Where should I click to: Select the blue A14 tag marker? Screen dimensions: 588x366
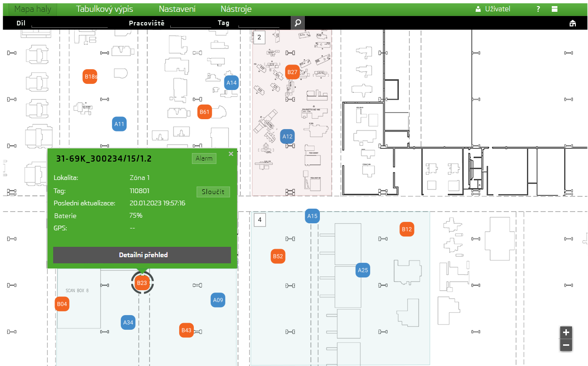(231, 82)
